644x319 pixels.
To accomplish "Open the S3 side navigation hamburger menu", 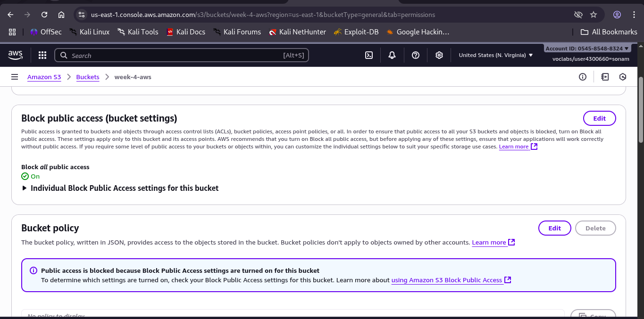I will 15,77.
